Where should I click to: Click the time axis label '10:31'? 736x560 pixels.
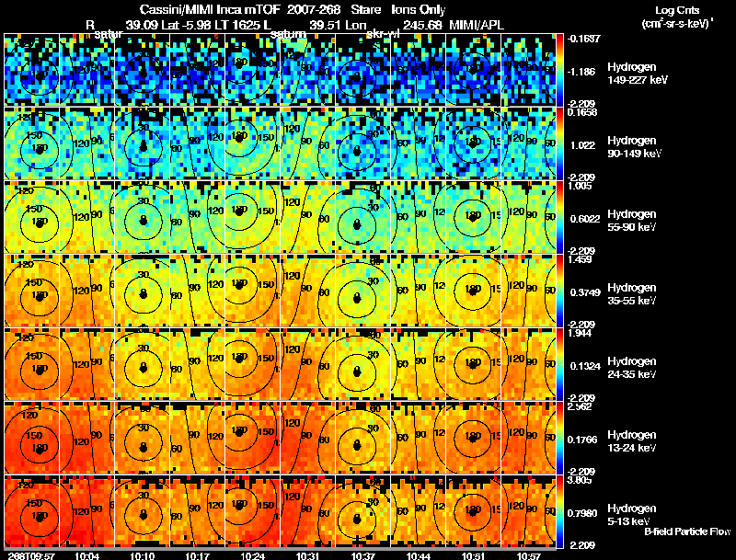[308, 555]
